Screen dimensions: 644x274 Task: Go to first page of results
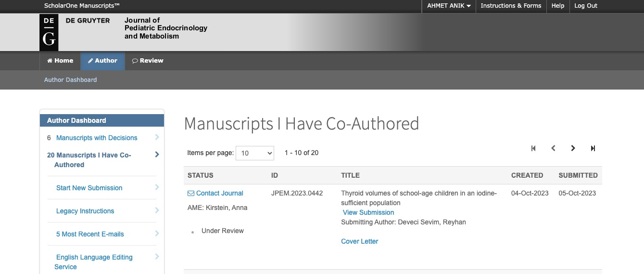point(533,148)
